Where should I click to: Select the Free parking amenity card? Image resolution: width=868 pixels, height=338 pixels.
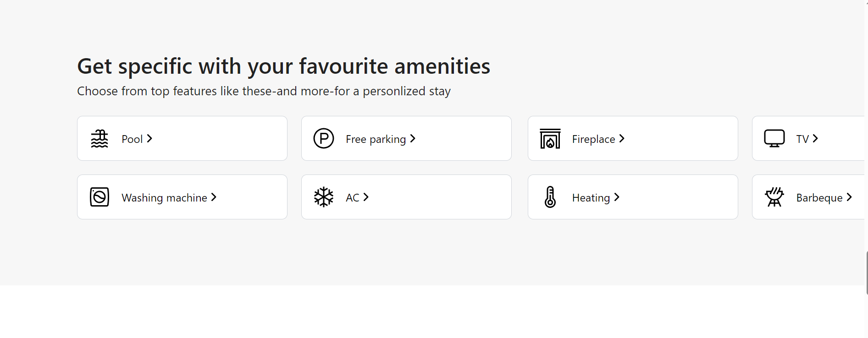[406, 138]
